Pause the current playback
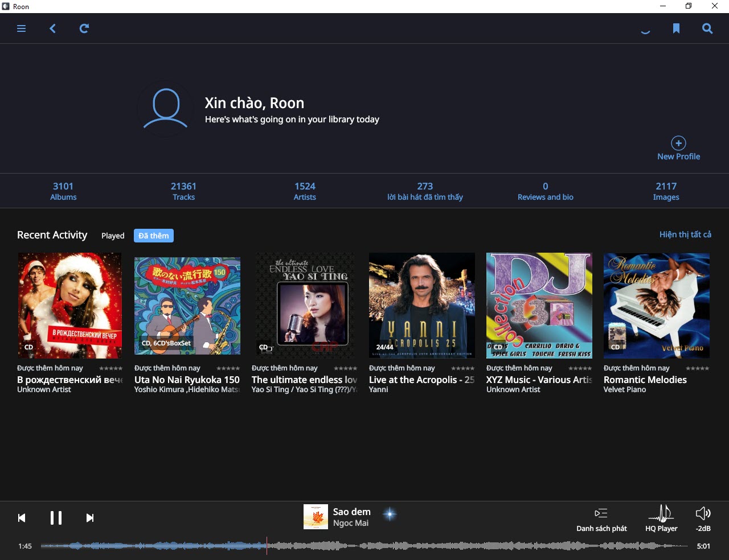 [56, 518]
